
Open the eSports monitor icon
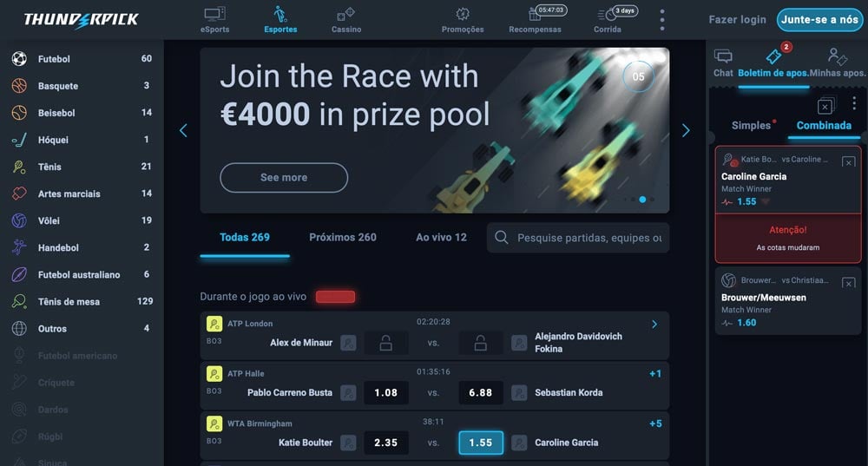[x=214, y=13]
